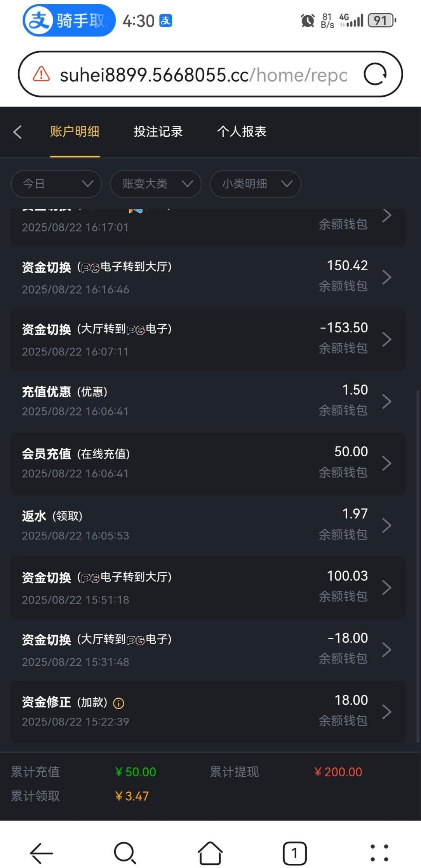This screenshot has width=421, height=868.
Task: Go to the browser home page
Action: [x=210, y=853]
